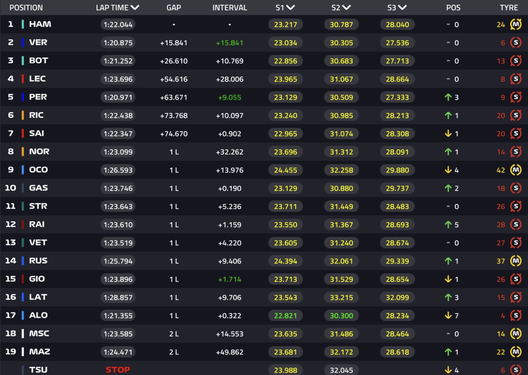Viewport: 528px width, 375px height.
Task: Click Alonso's yellow position-loss arrow
Action: [448, 315]
